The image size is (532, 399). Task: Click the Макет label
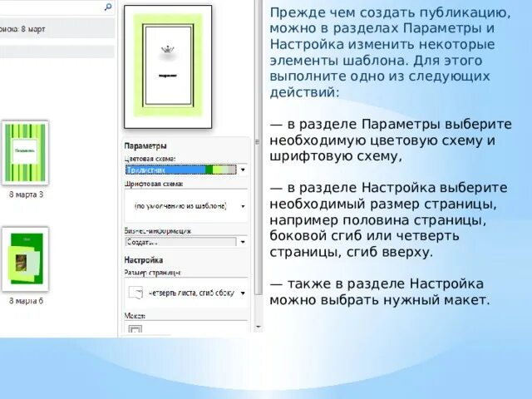135,316
